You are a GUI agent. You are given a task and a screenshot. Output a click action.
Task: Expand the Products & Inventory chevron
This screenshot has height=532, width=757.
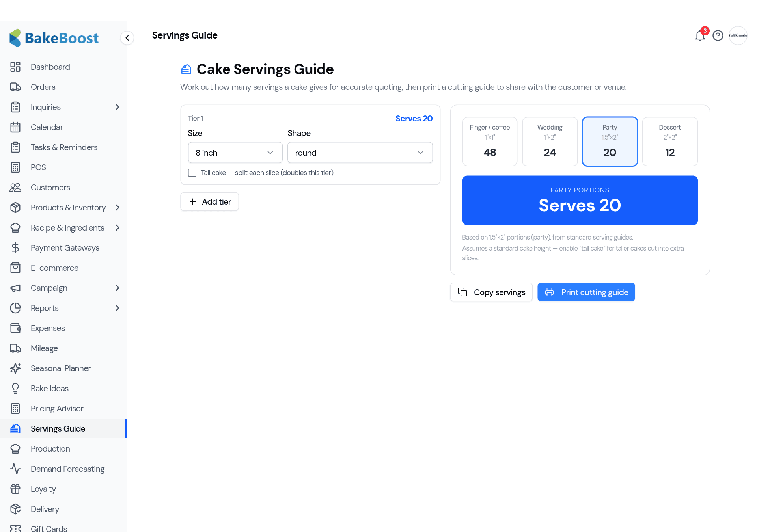coord(117,208)
